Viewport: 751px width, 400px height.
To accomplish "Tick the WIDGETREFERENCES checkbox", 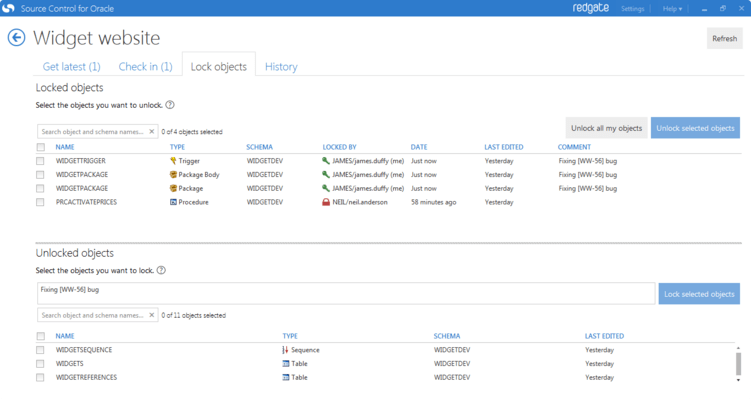I will pos(40,377).
